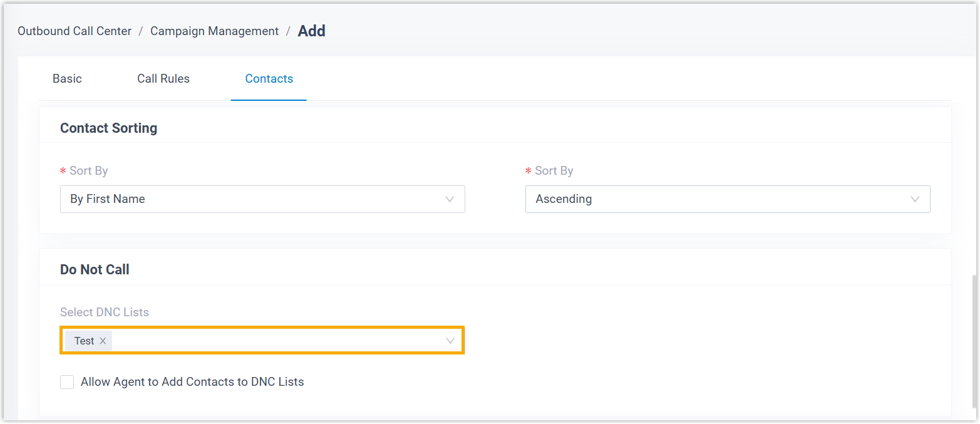The width and height of the screenshot is (980, 424).
Task: Click the chevron arrow in Ascending field
Action: (915, 199)
